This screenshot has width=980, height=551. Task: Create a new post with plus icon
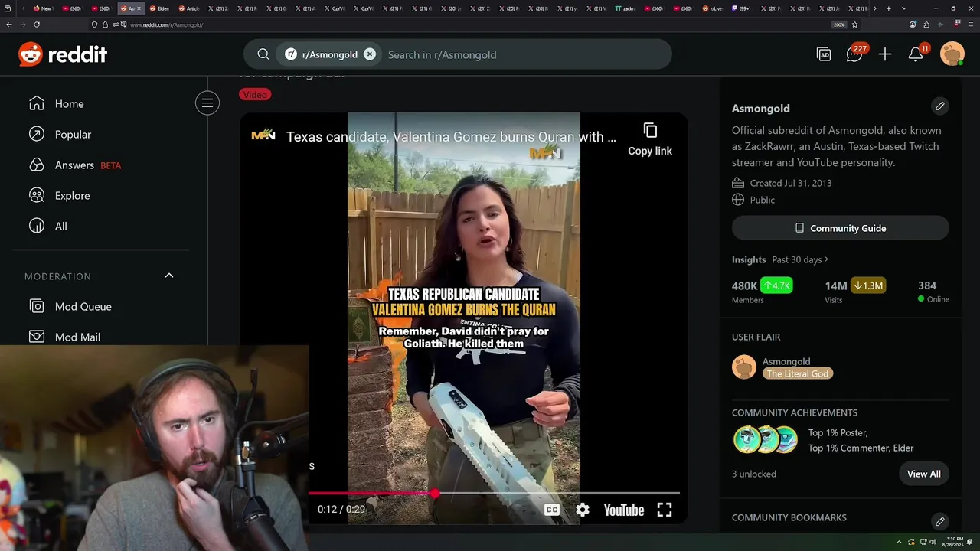pos(885,54)
